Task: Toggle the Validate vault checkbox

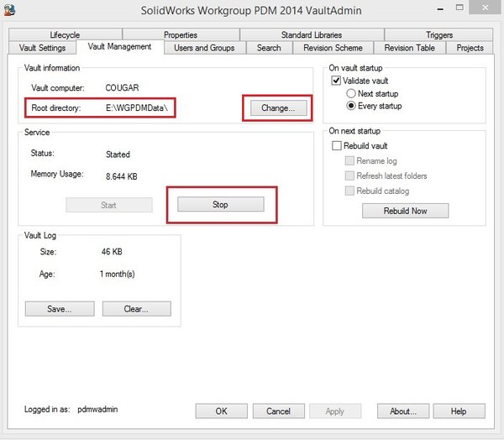Action: (x=336, y=81)
